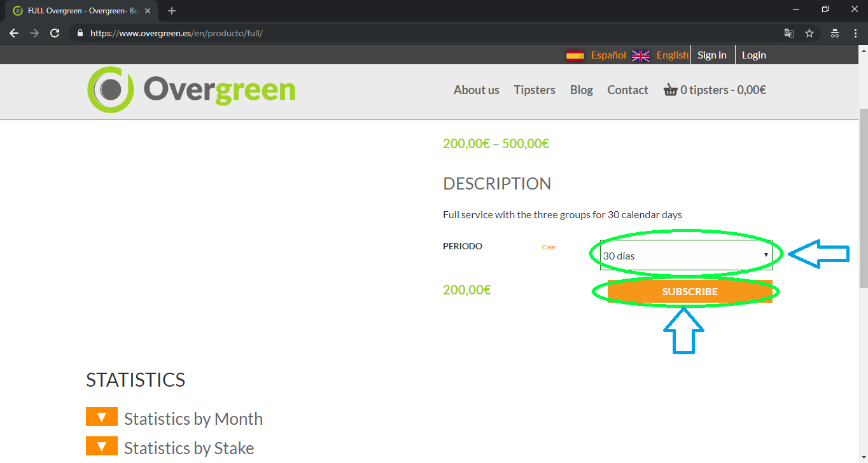Click the incognito profile icon
Viewport: 868px width, 463px height.
pyautogui.click(x=835, y=33)
